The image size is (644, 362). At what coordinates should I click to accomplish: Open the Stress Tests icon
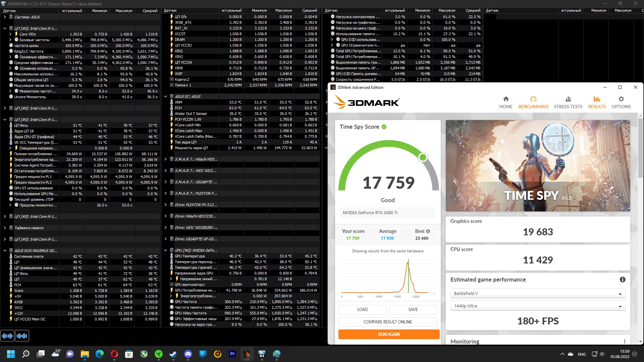[x=568, y=99]
